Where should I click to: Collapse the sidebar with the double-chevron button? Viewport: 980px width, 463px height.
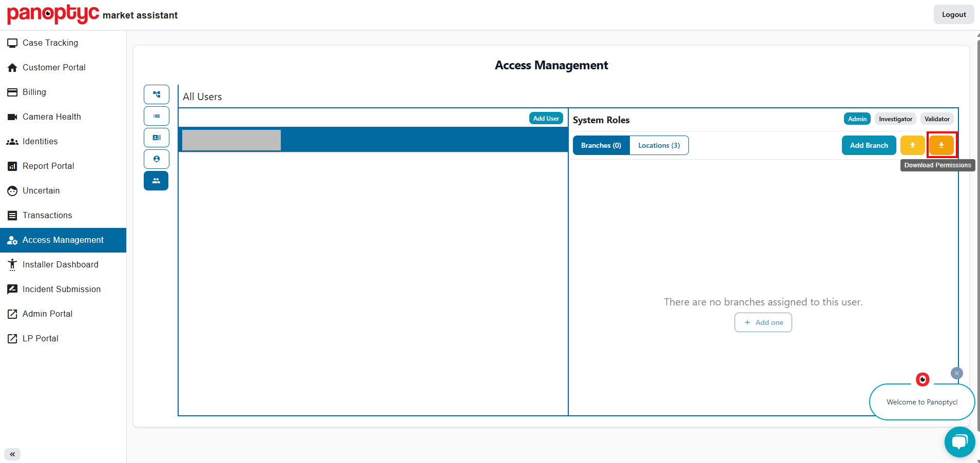pyautogui.click(x=12, y=454)
